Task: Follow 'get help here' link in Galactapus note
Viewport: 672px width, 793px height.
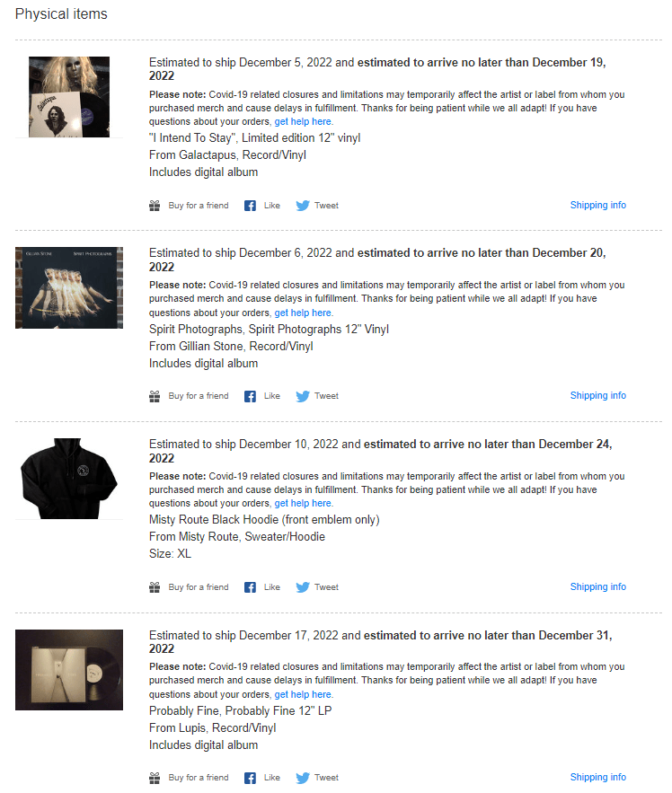Action: 304,121
